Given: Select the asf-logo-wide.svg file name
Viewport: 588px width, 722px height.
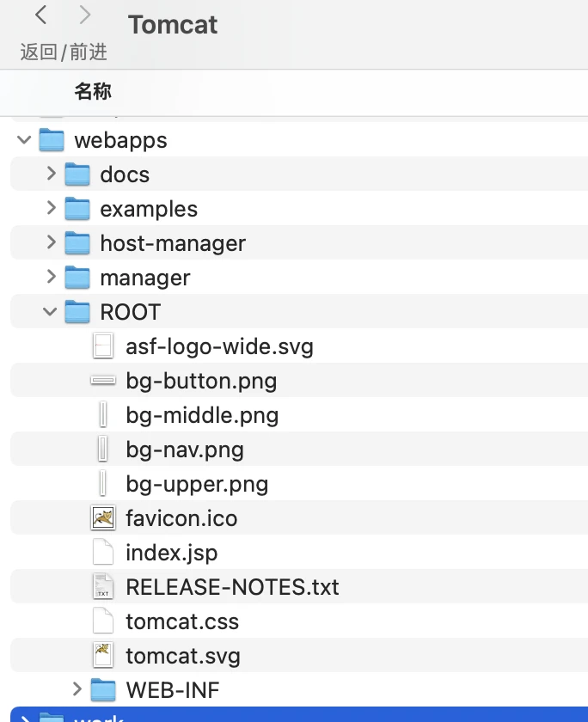Looking at the screenshot, I should pyautogui.click(x=219, y=346).
